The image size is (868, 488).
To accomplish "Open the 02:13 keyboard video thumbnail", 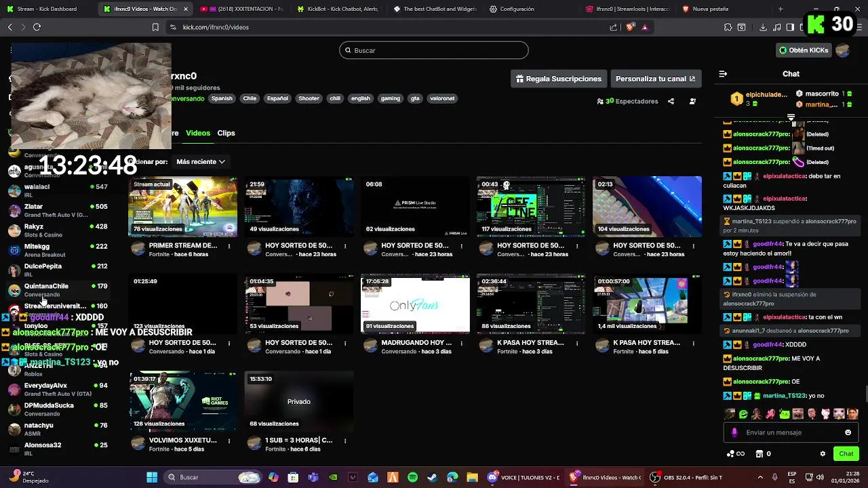I will click(647, 207).
